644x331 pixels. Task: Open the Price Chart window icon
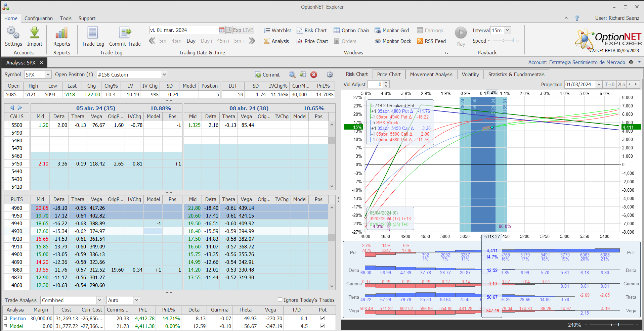click(300, 41)
